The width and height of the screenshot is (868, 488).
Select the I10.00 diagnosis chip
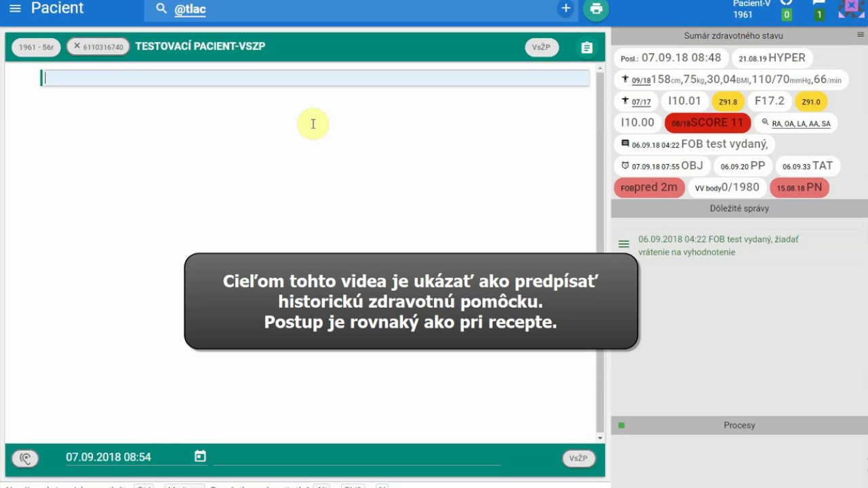point(637,123)
